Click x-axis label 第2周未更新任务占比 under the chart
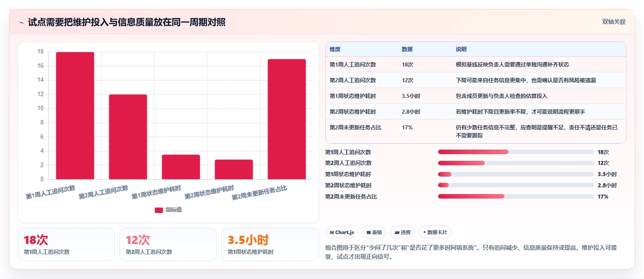 pos(259,192)
